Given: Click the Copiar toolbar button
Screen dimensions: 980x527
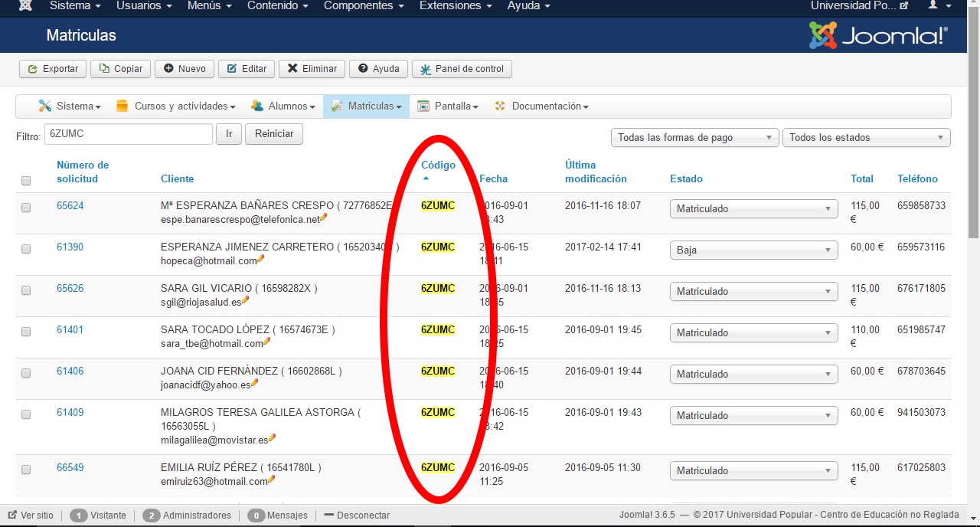Looking at the screenshot, I should click(x=121, y=69).
